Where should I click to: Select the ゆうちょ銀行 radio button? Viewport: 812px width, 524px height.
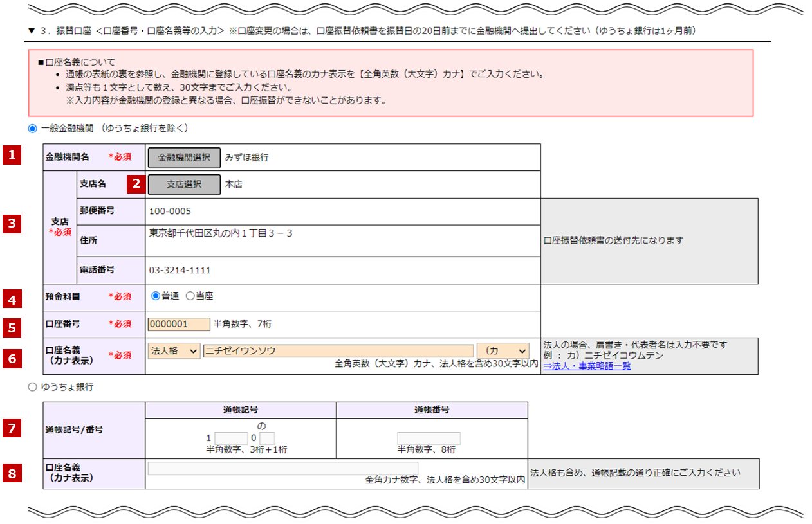click(33, 387)
